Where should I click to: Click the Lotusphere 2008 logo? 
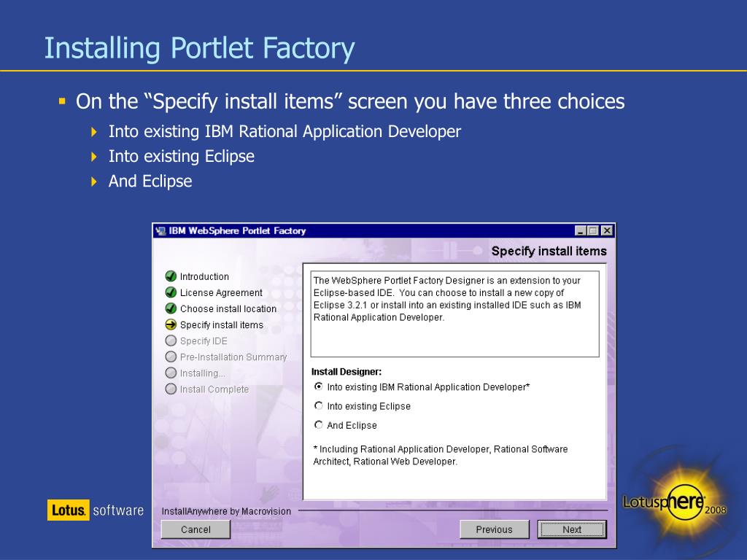[676, 502]
